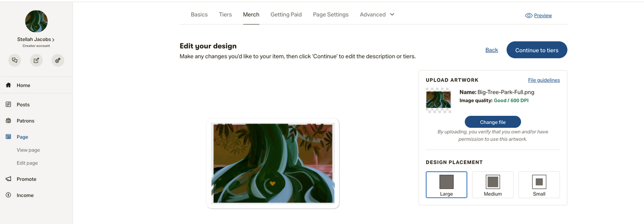Click the Continue to tiers button

tap(537, 50)
